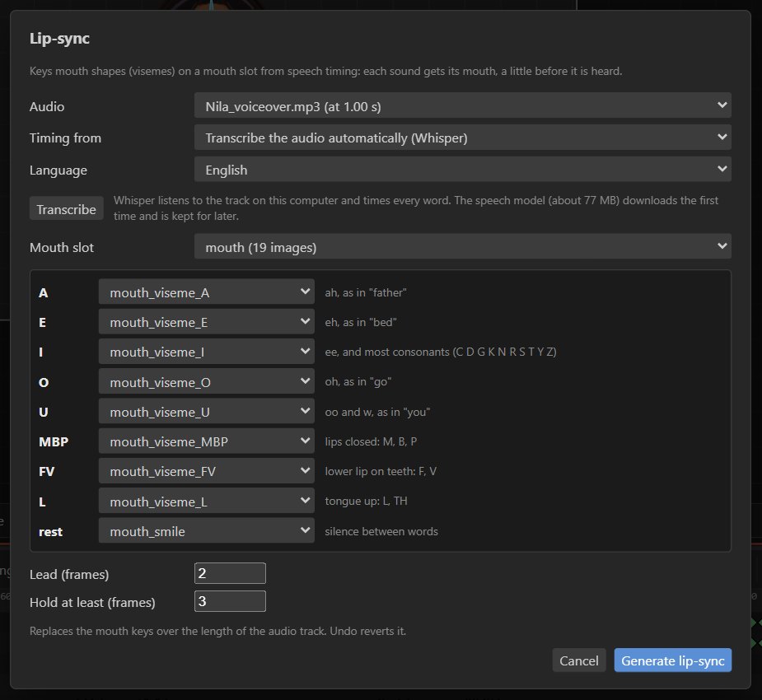This screenshot has height=700, width=762.
Task: Click the 'ah, as in "father"' description
Action: [x=366, y=292]
